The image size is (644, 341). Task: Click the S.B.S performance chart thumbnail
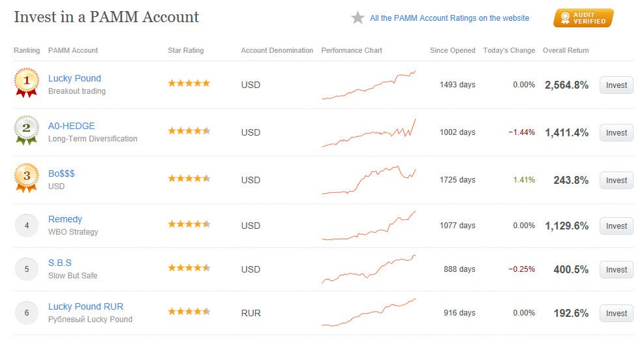[369, 269]
